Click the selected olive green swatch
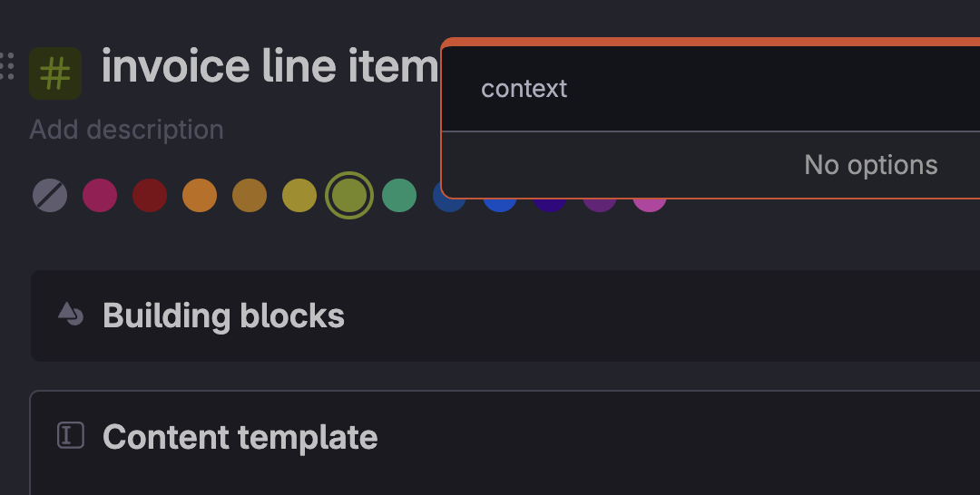The width and height of the screenshot is (980, 495). 350,196
